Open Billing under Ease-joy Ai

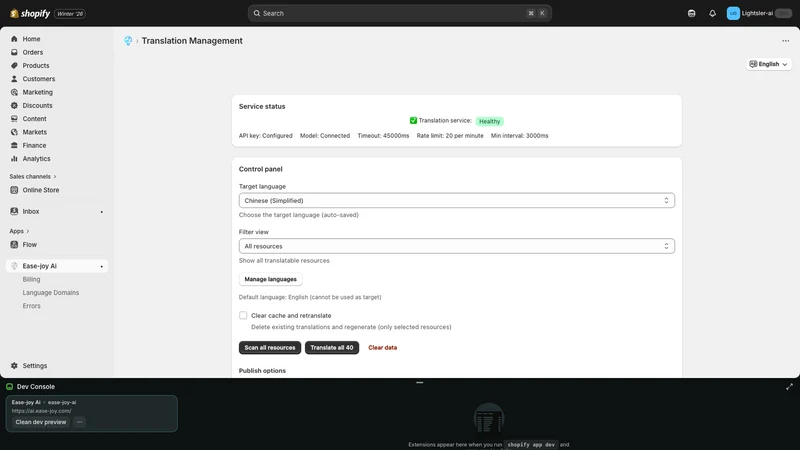click(x=31, y=279)
